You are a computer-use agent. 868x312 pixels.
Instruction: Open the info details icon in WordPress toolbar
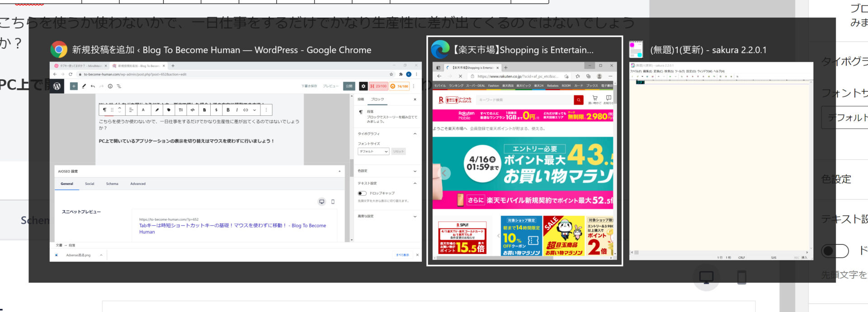[x=110, y=86]
